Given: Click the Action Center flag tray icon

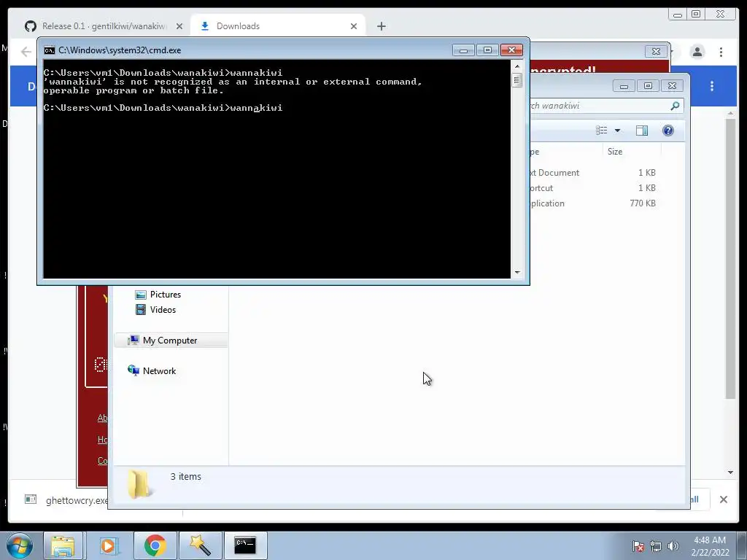Looking at the screenshot, I should tap(638, 546).
